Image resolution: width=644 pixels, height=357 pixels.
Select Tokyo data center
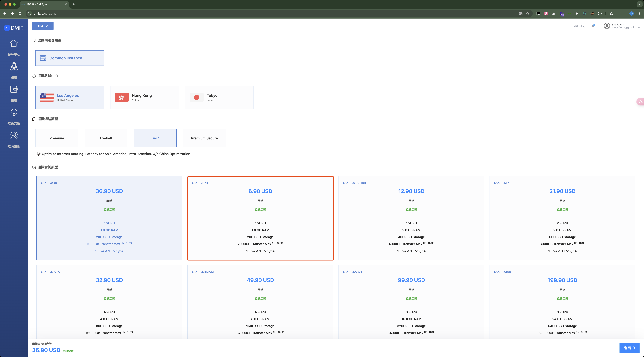tap(219, 97)
